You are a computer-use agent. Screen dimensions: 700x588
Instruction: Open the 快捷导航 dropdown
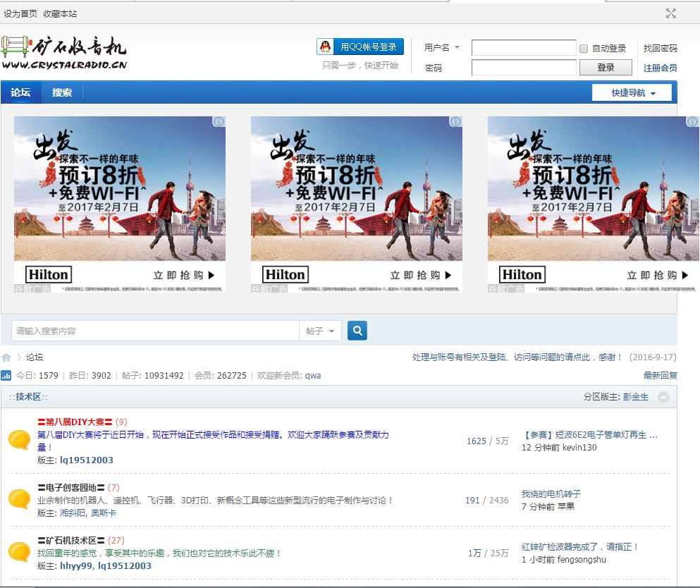(x=632, y=92)
